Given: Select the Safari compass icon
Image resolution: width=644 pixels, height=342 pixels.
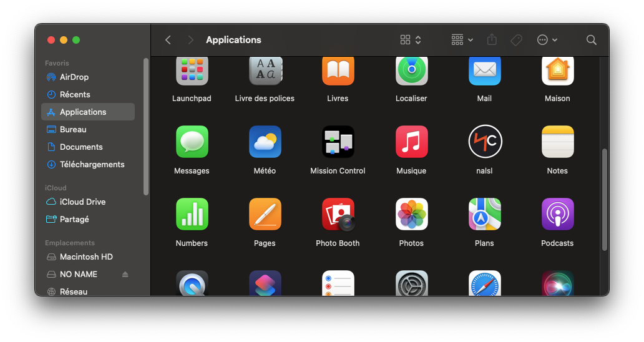Looking at the screenshot, I should click(x=485, y=283).
